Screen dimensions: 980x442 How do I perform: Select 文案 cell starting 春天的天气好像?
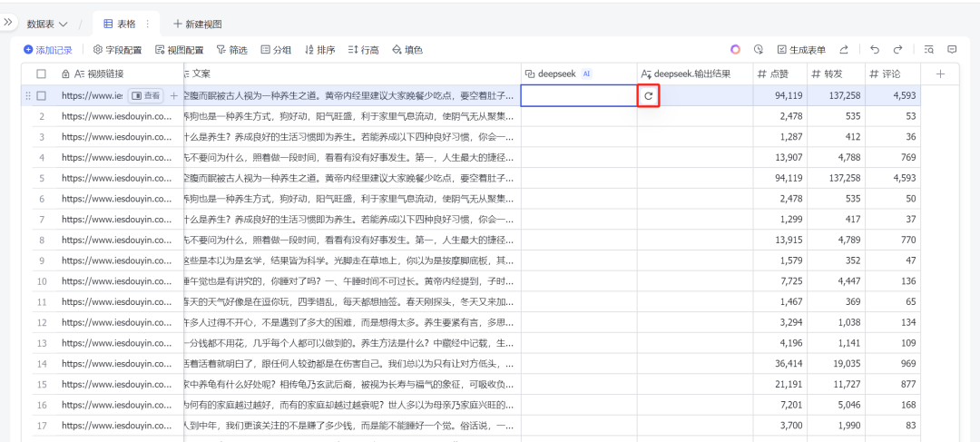point(352,302)
